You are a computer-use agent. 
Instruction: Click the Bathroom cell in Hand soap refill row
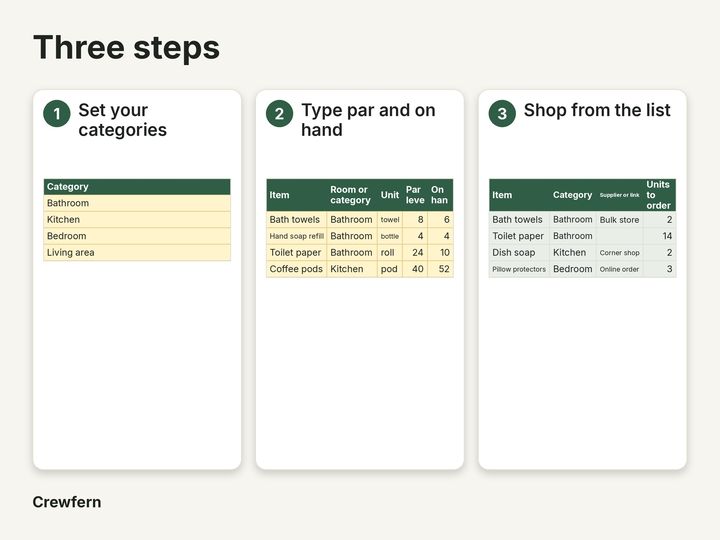(352, 236)
